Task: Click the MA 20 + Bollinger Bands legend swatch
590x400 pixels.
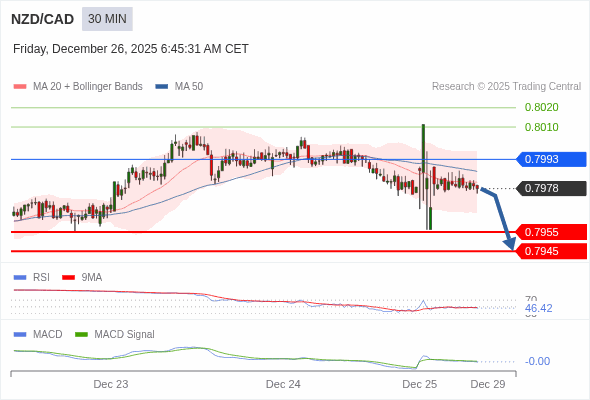Action: pyautogui.click(x=20, y=87)
